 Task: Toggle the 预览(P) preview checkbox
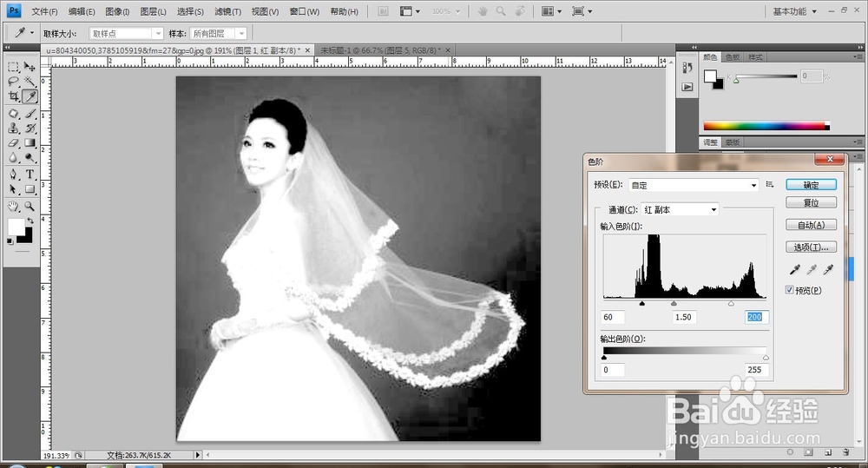coord(789,290)
